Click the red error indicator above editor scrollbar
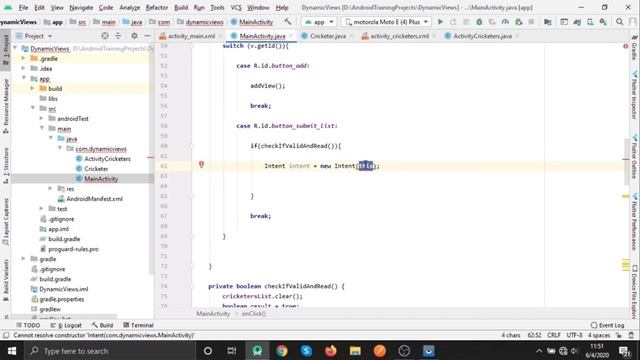 tap(625, 46)
